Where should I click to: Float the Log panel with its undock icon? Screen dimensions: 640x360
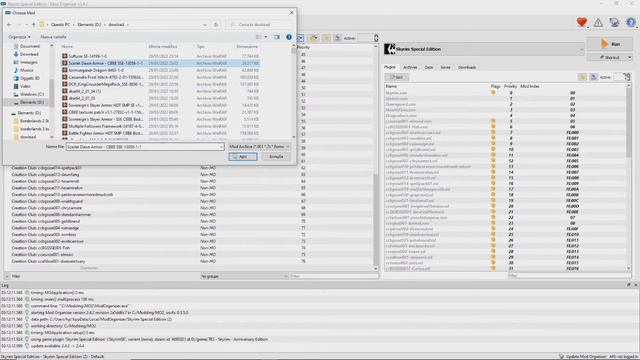tap(629, 285)
